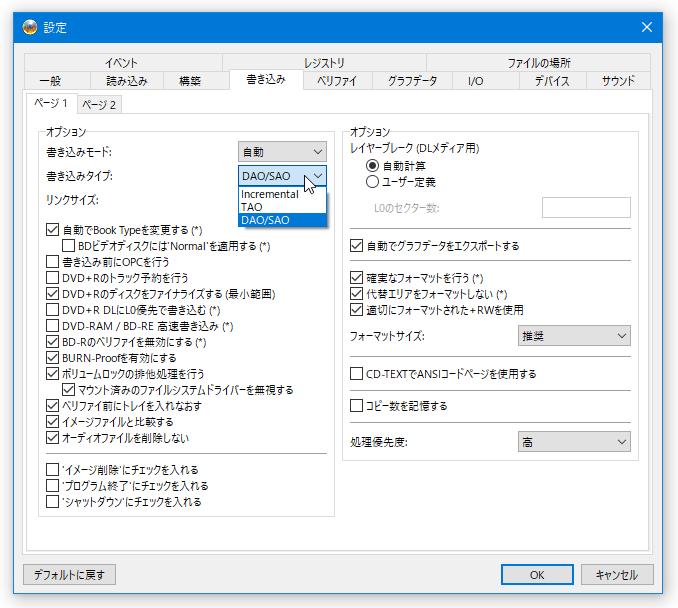The width and height of the screenshot is (678, 608).
Task: Click the ImgBurn app icon in title bar
Action: pyautogui.click(x=30, y=27)
